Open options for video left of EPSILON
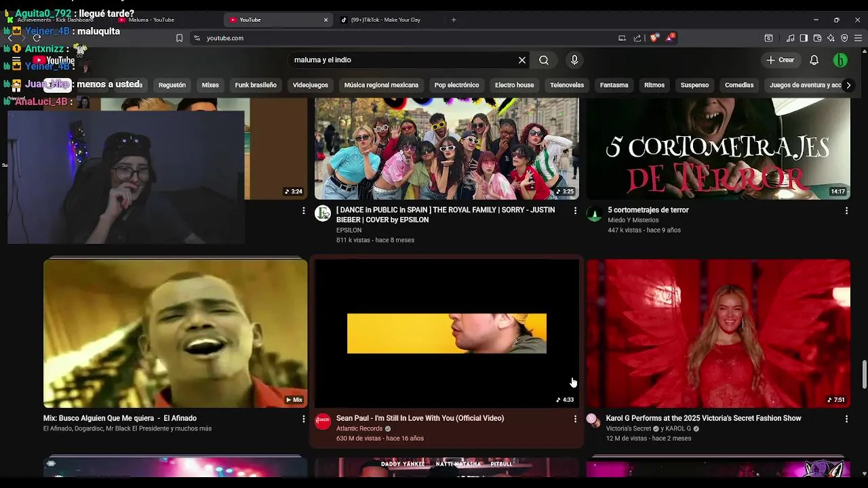This screenshot has width=868, height=488. click(303, 211)
